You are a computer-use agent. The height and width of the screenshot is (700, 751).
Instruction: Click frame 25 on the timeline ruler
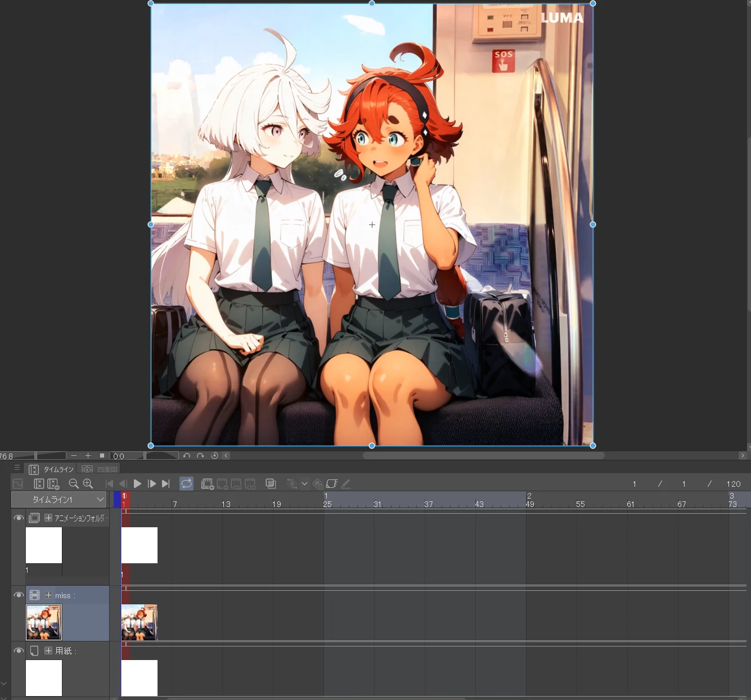click(327, 504)
